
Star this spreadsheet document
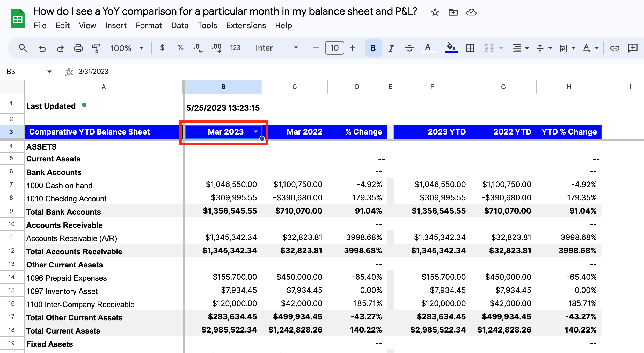pyautogui.click(x=435, y=12)
